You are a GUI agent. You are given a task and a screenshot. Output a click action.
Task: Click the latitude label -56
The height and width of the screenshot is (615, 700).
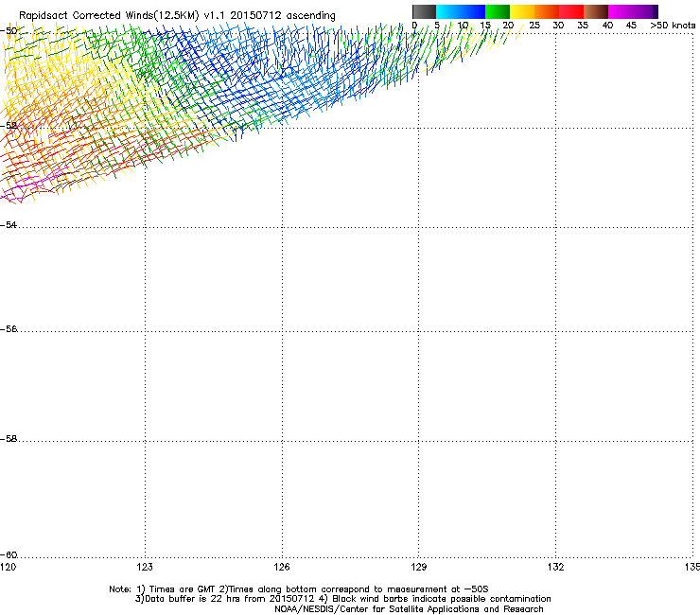click(x=9, y=328)
